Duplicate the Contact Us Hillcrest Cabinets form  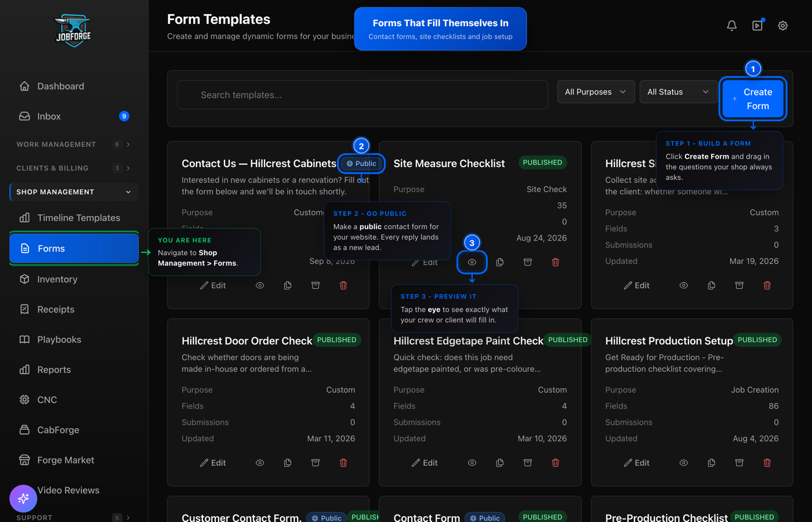click(288, 285)
